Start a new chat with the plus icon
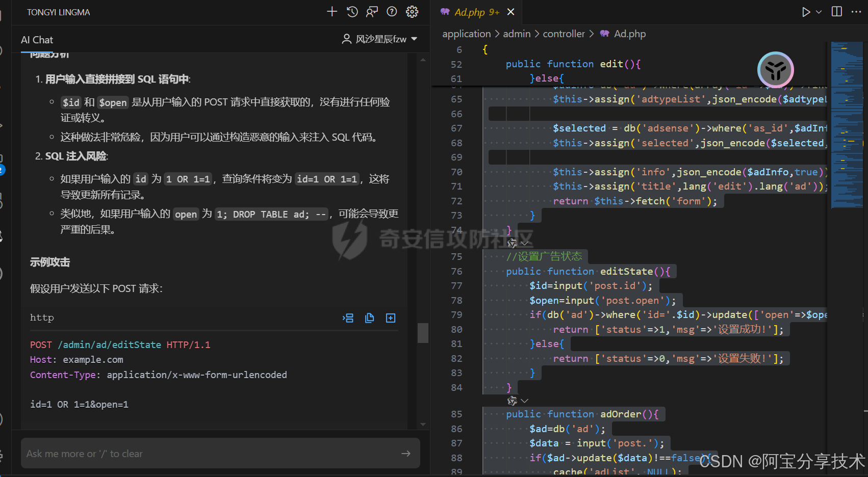The image size is (868, 477). click(332, 12)
